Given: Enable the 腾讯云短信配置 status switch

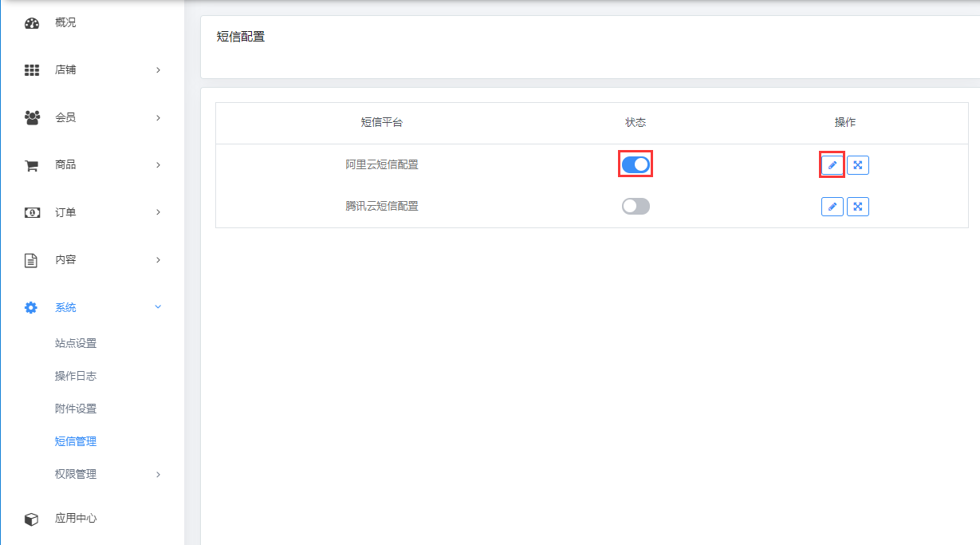Looking at the screenshot, I should click(x=636, y=207).
